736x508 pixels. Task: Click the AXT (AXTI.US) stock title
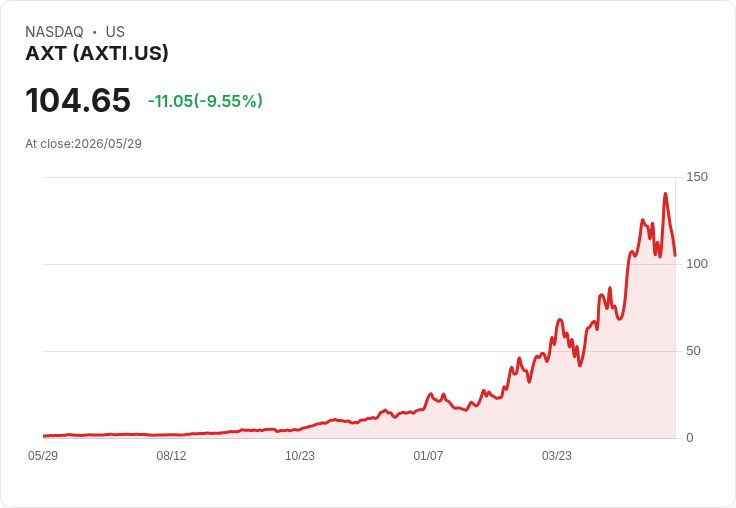[97, 53]
